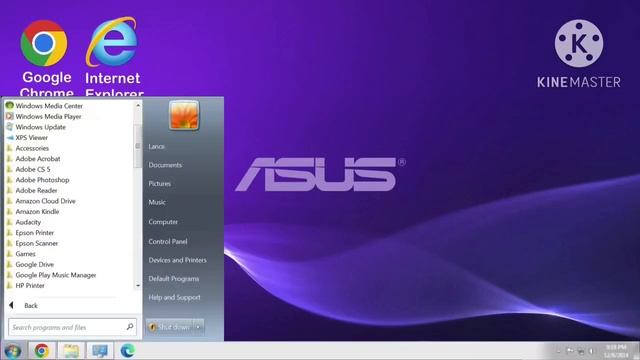640x360 pixels.
Task: Open the Shut down options arrow
Action: [x=198, y=327]
